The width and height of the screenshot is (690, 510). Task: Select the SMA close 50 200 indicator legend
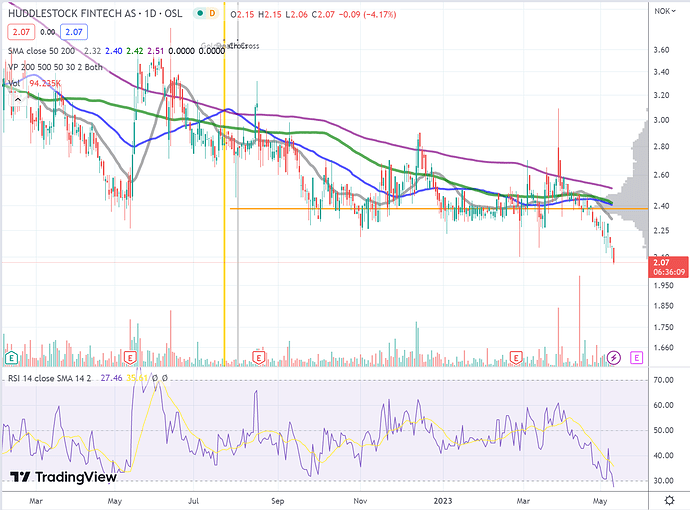(x=41, y=51)
